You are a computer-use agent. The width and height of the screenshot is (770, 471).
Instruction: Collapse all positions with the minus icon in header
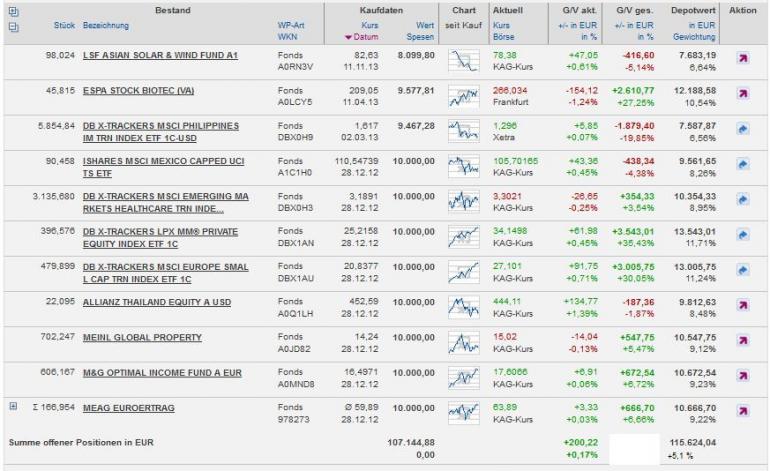click(x=13, y=28)
